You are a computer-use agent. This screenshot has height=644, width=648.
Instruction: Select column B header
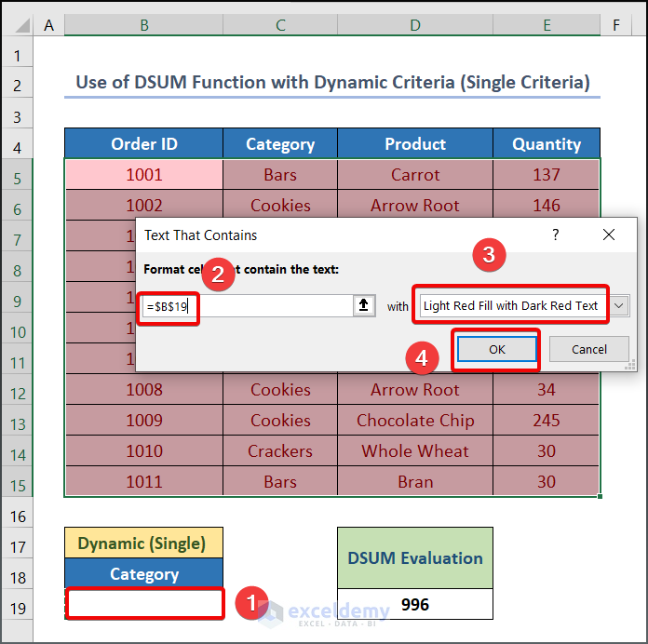(x=143, y=25)
